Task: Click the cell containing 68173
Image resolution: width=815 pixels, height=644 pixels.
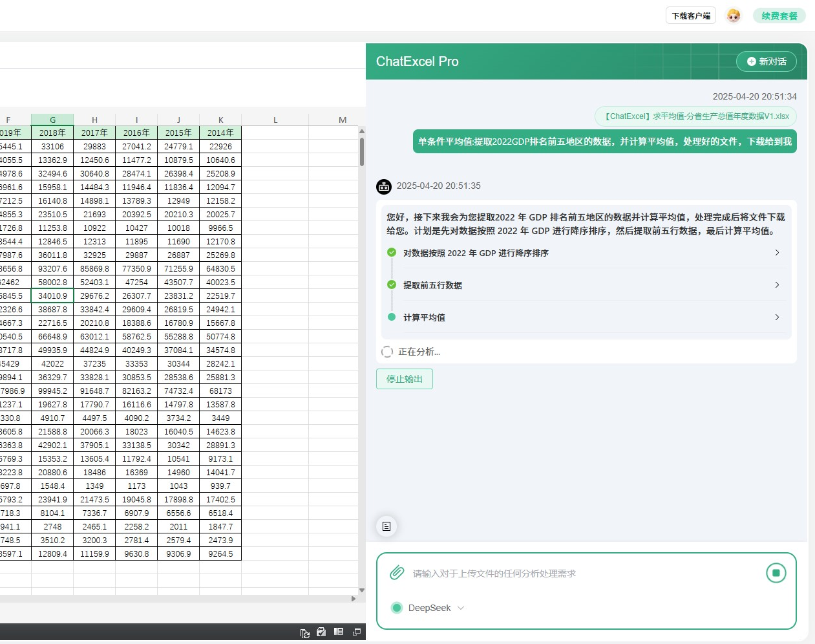Action: pos(220,391)
